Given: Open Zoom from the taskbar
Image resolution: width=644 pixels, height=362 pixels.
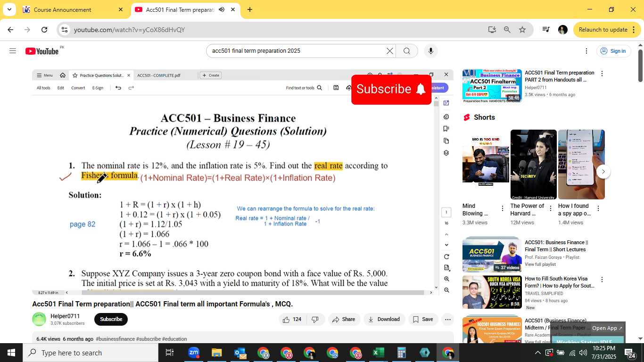Looking at the screenshot, I should pyautogui.click(x=194, y=353).
